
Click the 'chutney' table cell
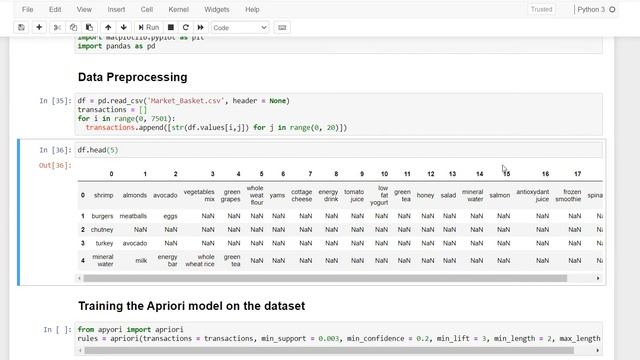pyautogui.click(x=102, y=229)
